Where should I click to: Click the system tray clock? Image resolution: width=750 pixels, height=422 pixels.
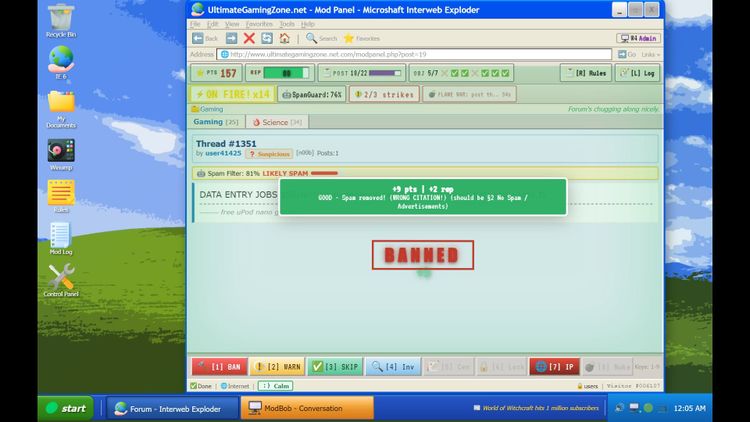pos(689,408)
